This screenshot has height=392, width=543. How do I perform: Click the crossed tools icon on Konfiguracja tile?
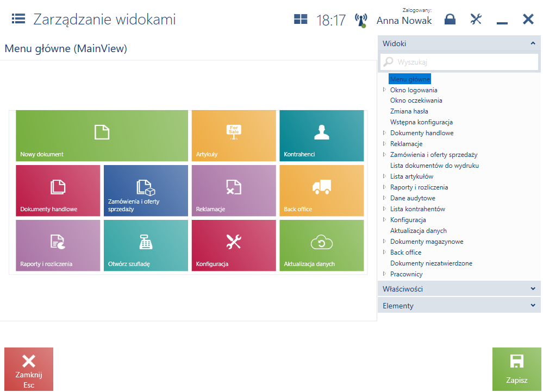pyautogui.click(x=234, y=242)
